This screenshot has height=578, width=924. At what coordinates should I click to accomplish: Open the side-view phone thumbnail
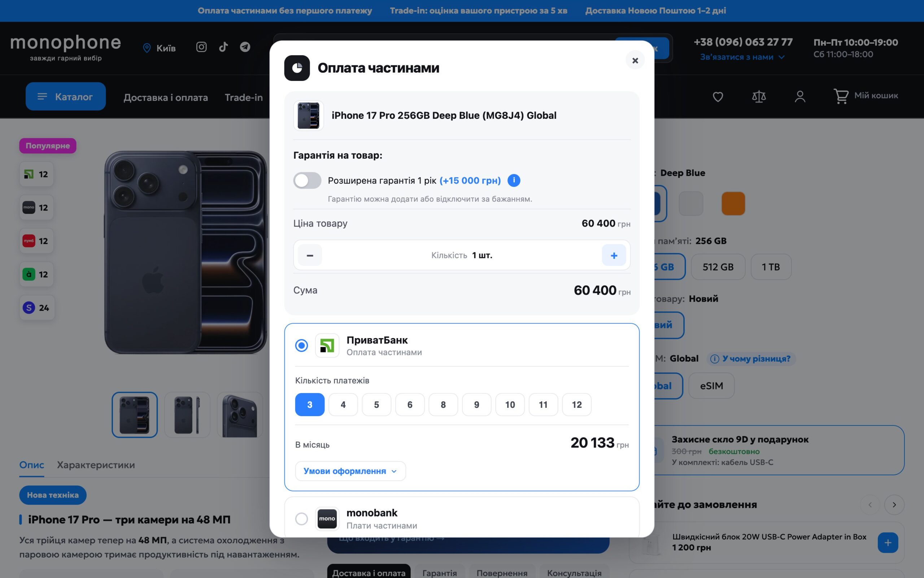tap(187, 415)
